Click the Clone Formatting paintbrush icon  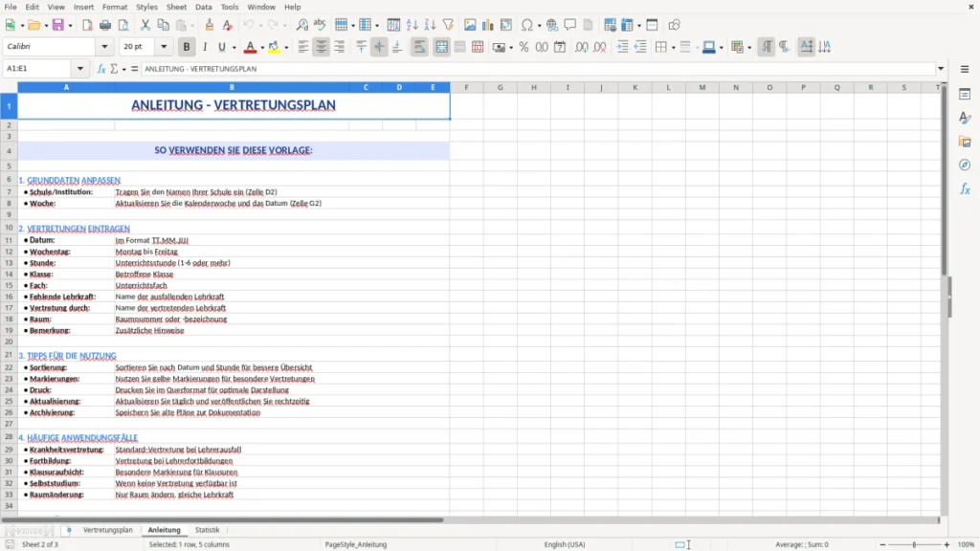click(210, 25)
